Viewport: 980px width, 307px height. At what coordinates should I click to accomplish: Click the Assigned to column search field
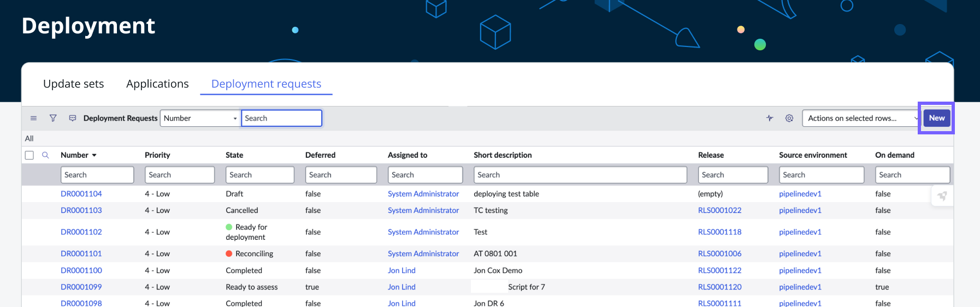(425, 175)
